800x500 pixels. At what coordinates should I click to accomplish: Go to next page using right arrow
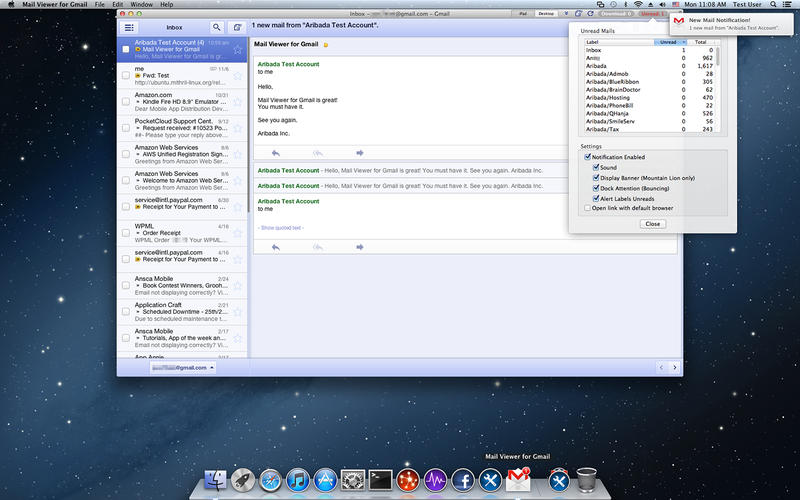click(x=673, y=368)
